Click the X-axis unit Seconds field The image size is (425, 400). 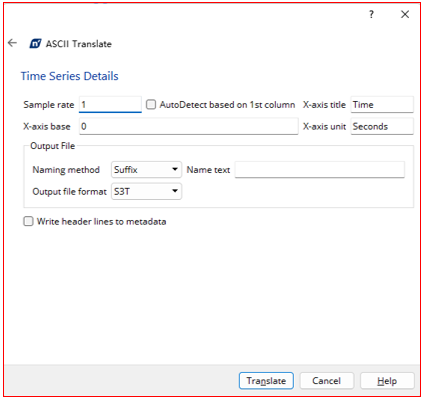(x=382, y=126)
